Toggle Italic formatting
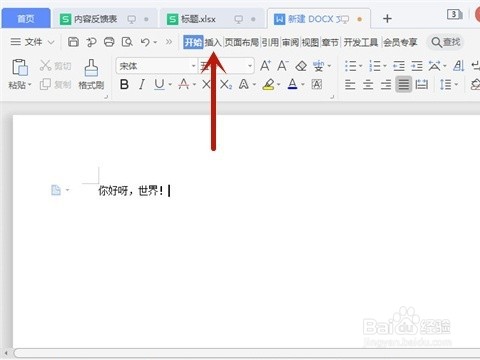The height and width of the screenshot is (360, 480). [x=142, y=84]
